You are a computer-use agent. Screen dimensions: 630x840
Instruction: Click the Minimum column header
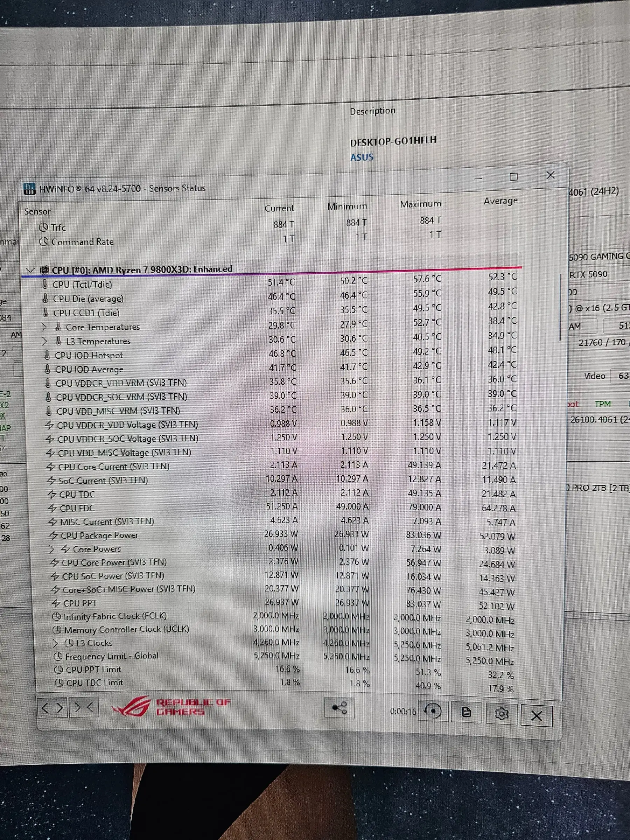347,206
